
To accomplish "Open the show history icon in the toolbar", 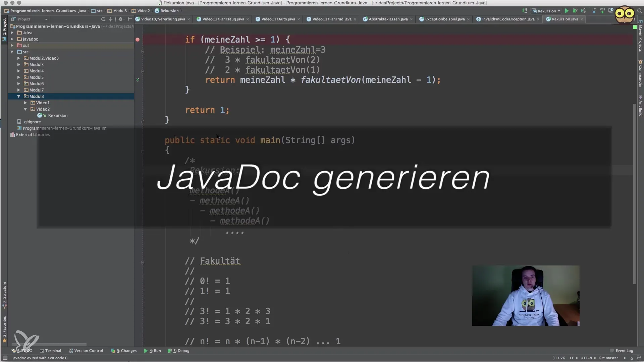I will click(611, 11).
